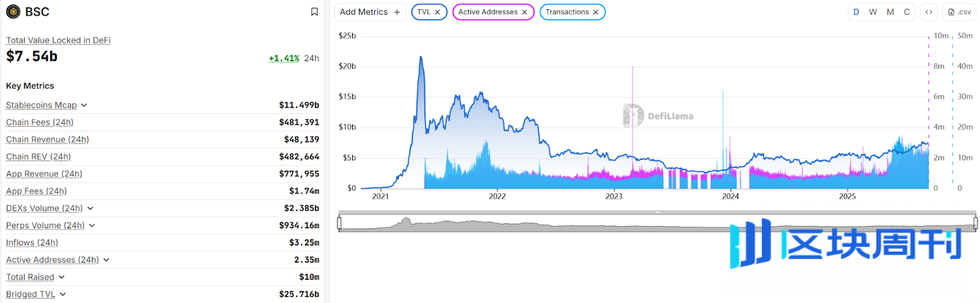
Task: Click the $11.499b stablecoins value
Action: 299,105
